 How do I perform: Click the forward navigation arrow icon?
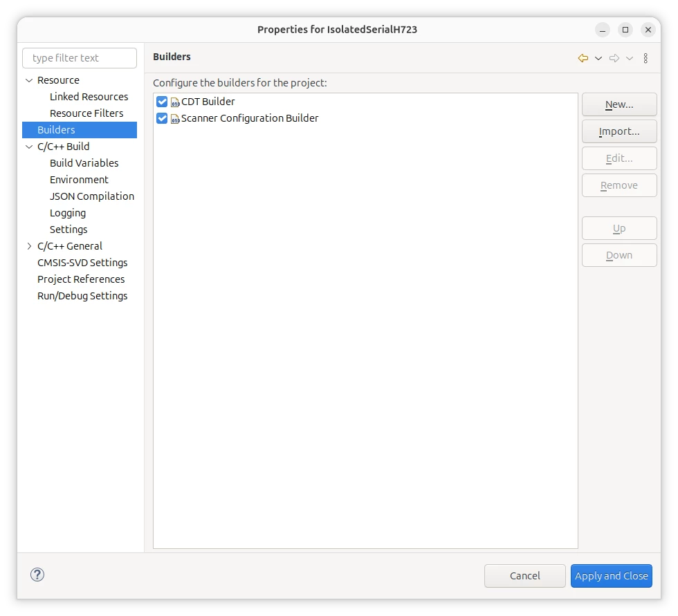(x=614, y=58)
